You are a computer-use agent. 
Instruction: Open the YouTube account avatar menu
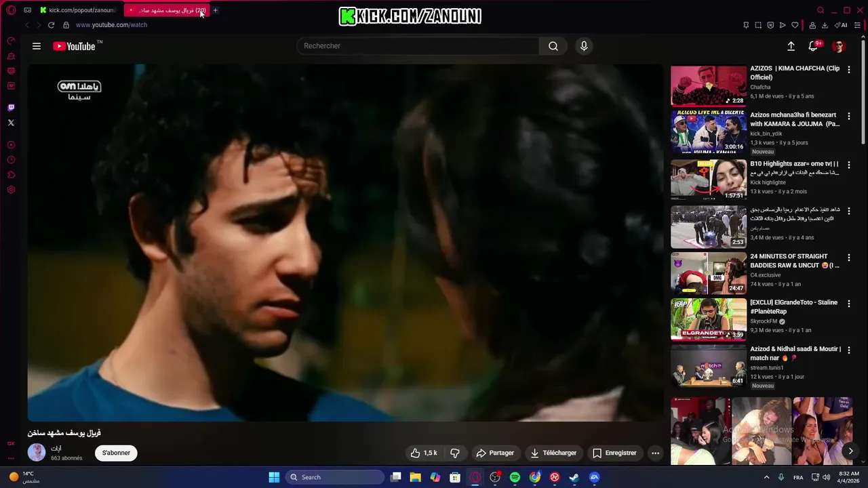point(839,46)
